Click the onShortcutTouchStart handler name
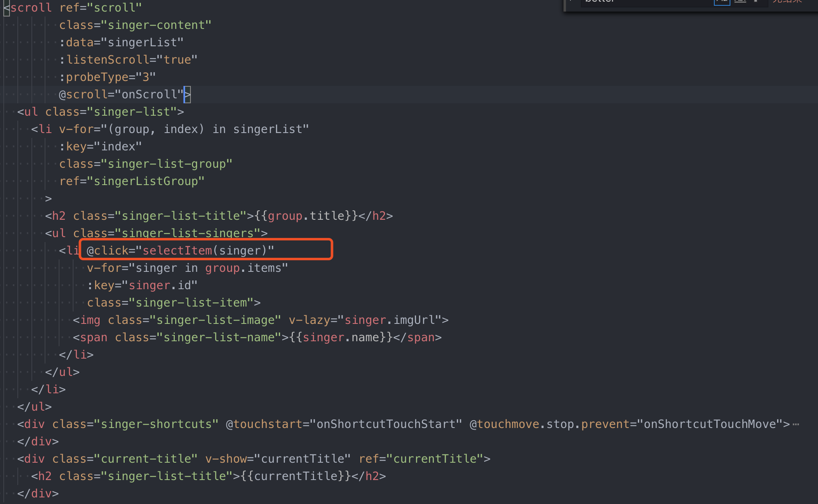 (x=386, y=423)
